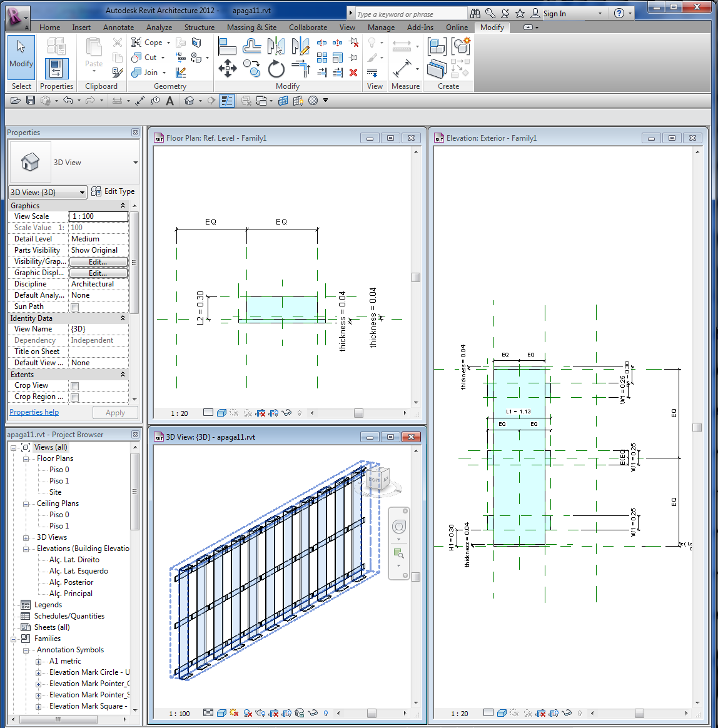
Task: Open the Properties help link
Action: 34,412
